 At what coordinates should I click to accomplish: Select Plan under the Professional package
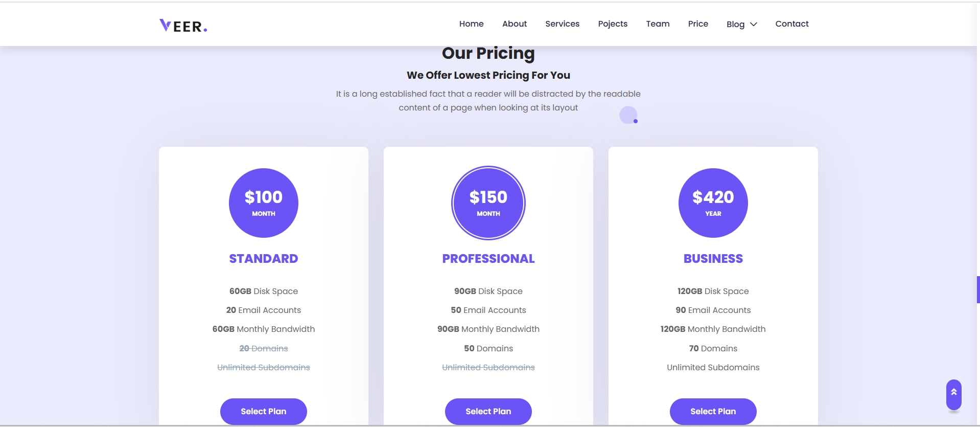(x=488, y=411)
